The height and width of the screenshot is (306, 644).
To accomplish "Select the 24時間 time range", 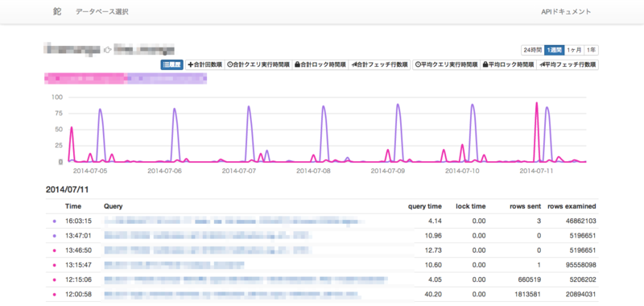I will coord(532,50).
